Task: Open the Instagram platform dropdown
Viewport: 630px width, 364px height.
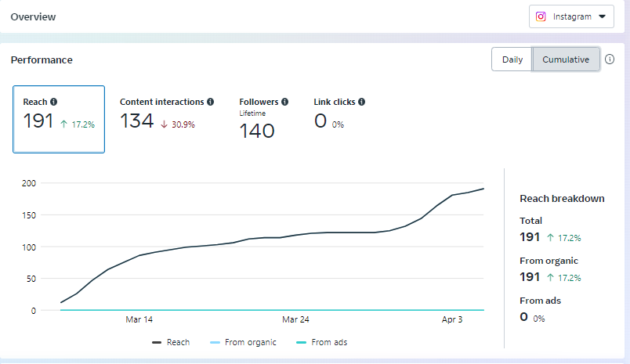Action: click(571, 16)
